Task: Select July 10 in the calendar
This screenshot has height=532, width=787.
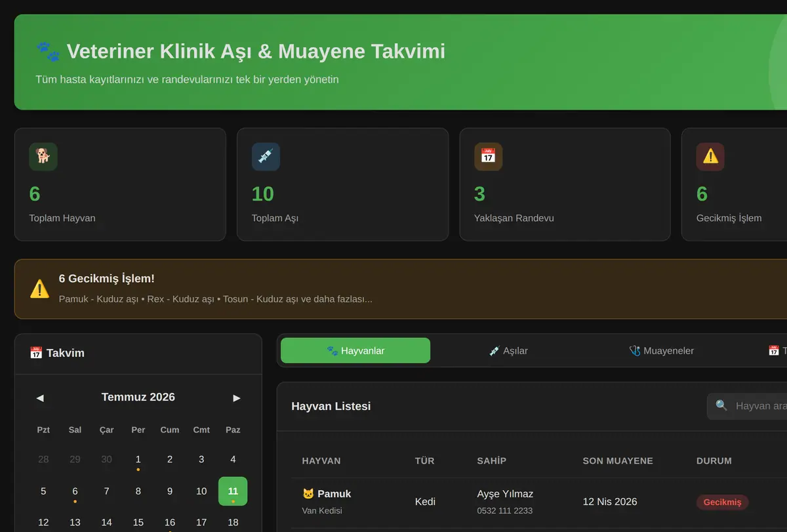Action: pos(201,491)
